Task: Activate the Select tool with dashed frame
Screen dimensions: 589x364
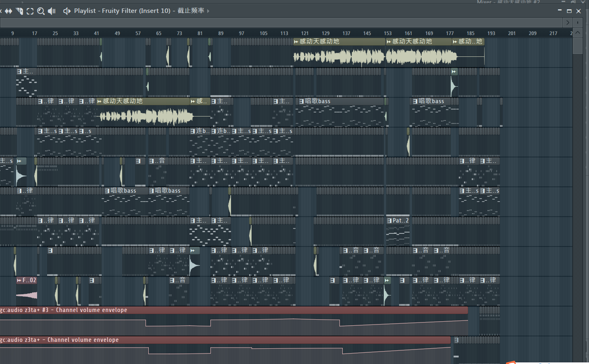Action: 30,11
